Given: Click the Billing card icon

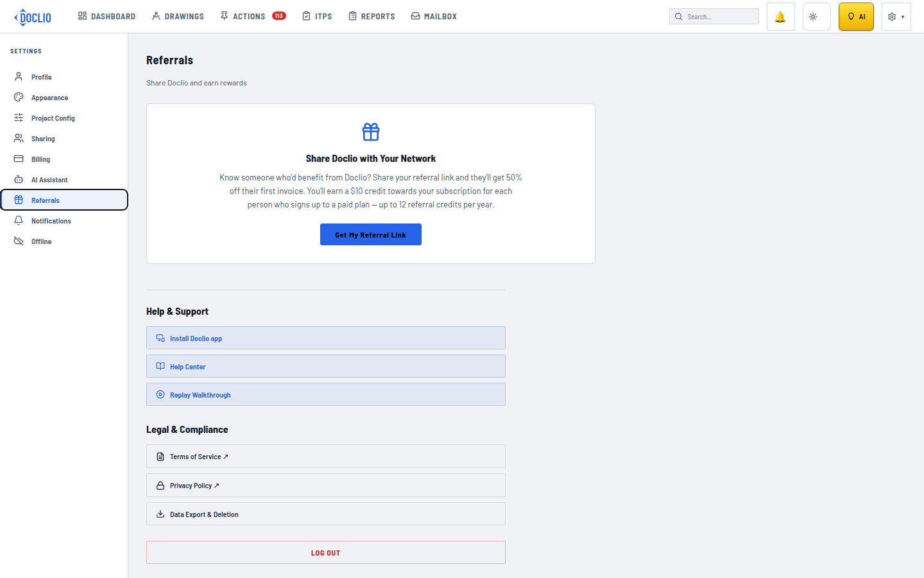Looking at the screenshot, I should [x=19, y=159].
